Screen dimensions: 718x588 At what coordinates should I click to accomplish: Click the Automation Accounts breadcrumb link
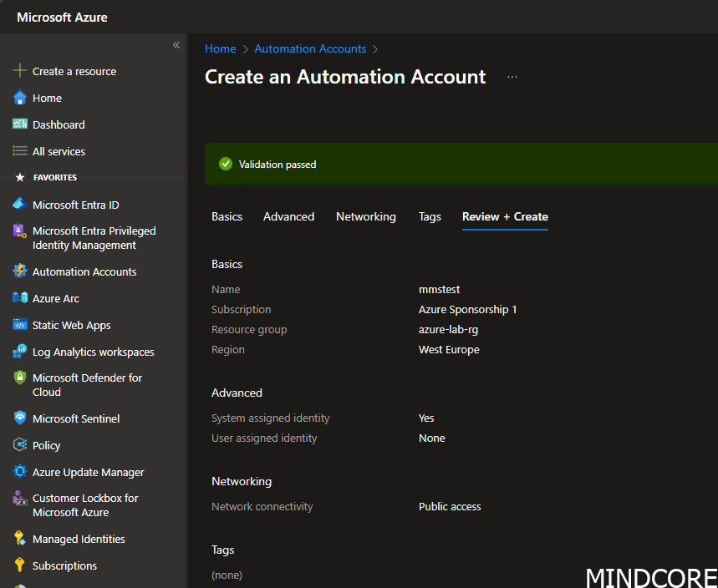click(x=310, y=48)
